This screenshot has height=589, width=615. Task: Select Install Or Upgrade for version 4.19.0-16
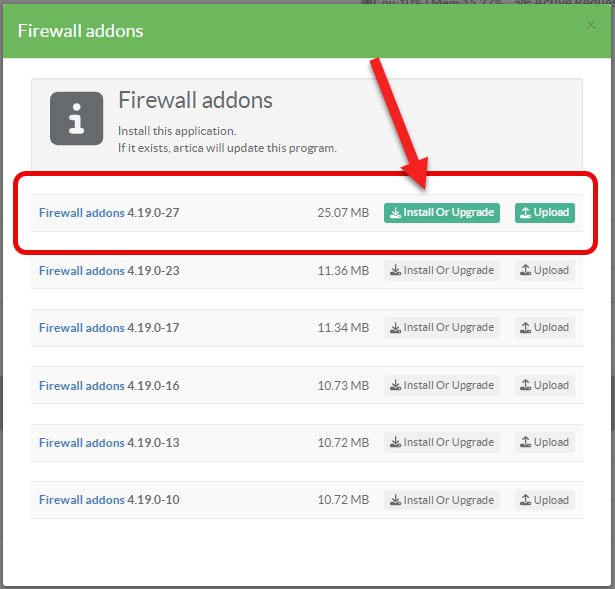(x=441, y=385)
